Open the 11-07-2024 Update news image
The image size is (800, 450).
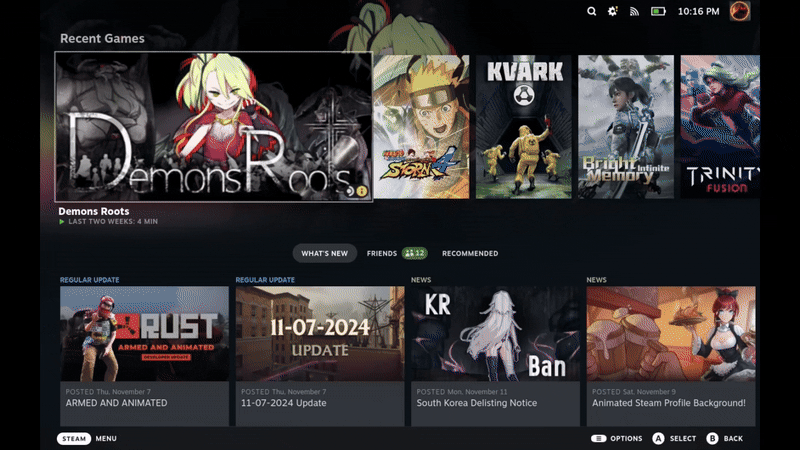320,334
